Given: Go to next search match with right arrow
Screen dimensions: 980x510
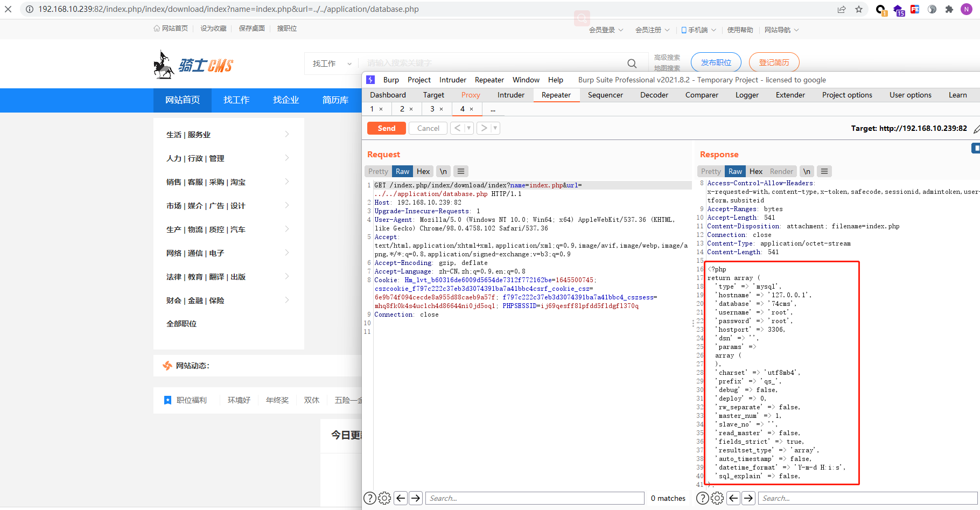Looking at the screenshot, I should (416, 498).
